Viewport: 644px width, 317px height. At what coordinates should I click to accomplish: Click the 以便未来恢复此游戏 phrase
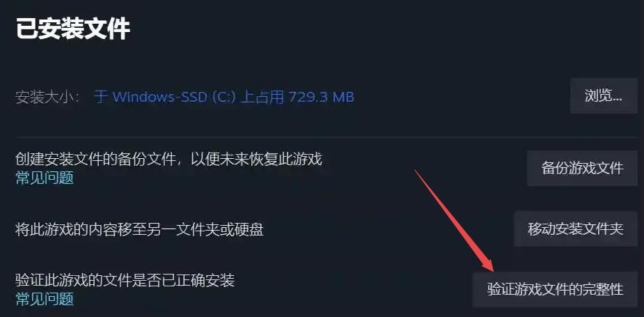[x=256, y=159]
